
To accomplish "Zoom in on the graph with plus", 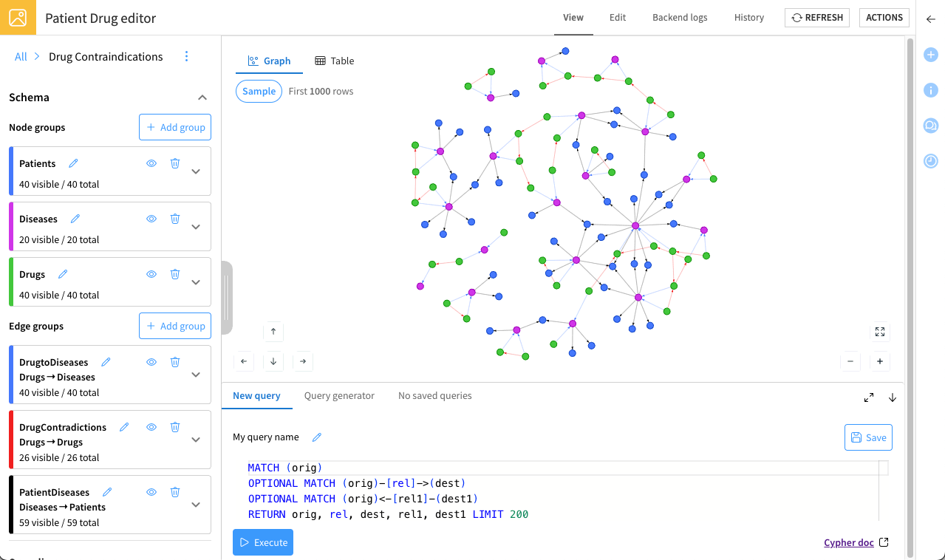I will (x=879, y=361).
